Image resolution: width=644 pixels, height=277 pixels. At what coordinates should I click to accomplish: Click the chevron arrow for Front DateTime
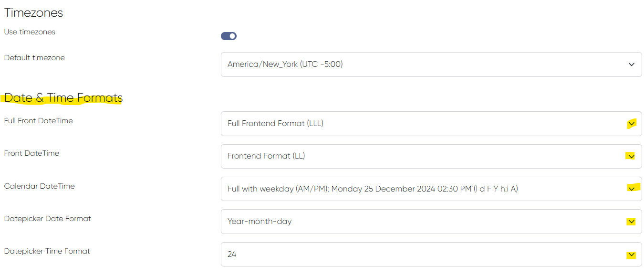[x=631, y=156]
